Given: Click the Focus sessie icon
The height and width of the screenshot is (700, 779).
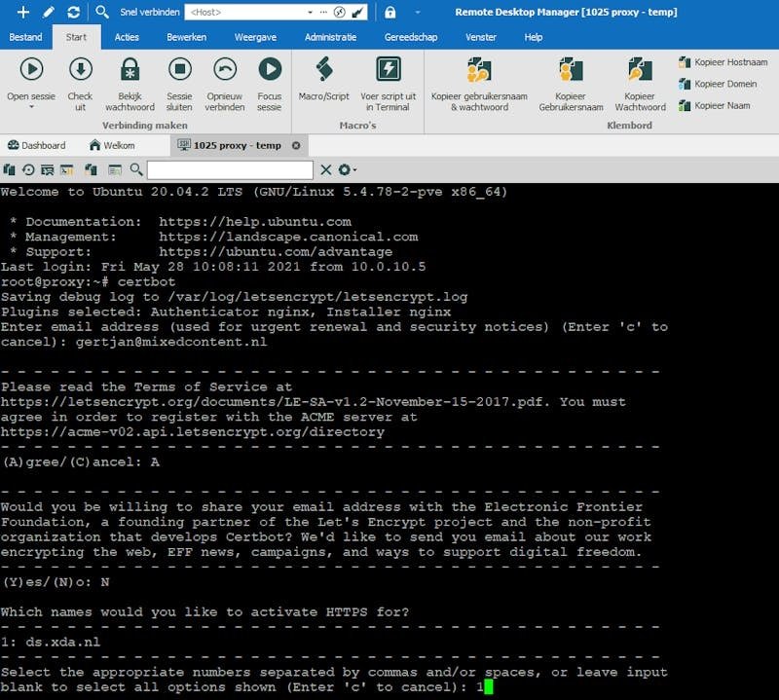Looking at the screenshot, I should (x=270, y=69).
